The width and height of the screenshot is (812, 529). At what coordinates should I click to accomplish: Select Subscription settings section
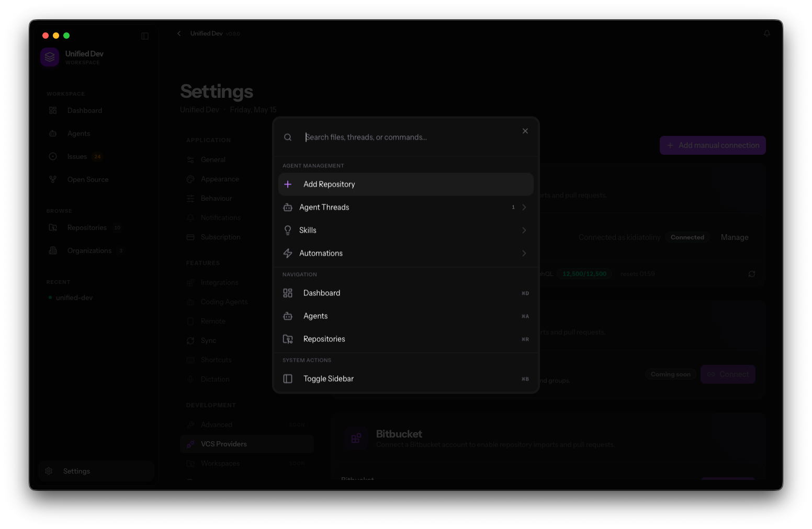[x=247, y=237]
